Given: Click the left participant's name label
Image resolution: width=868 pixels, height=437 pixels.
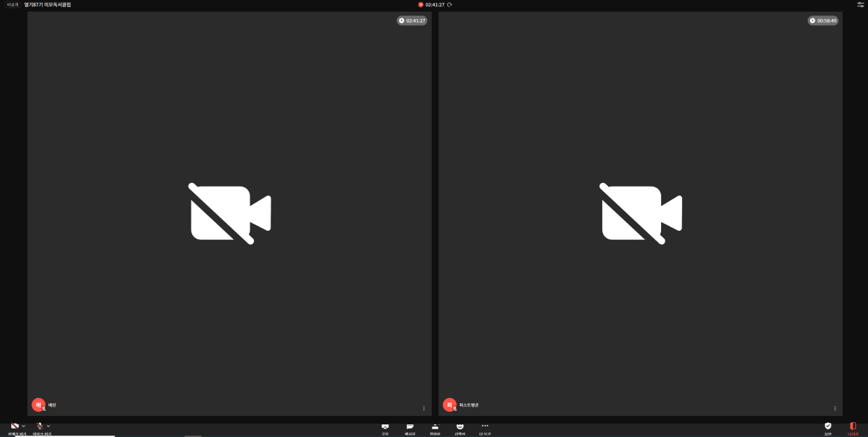Looking at the screenshot, I should 52,405.
